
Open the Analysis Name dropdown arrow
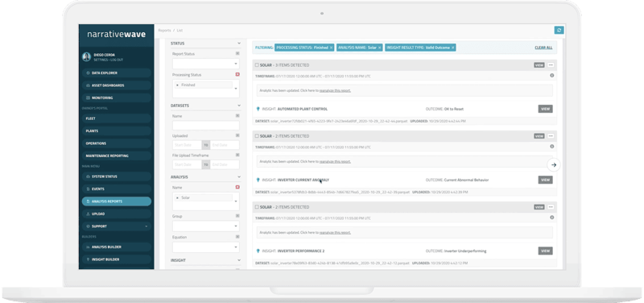pyautogui.click(x=236, y=201)
